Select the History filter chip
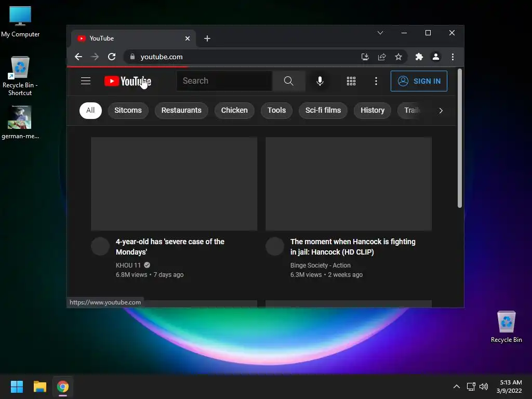The width and height of the screenshot is (532, 399). click(x=372, y=110)
